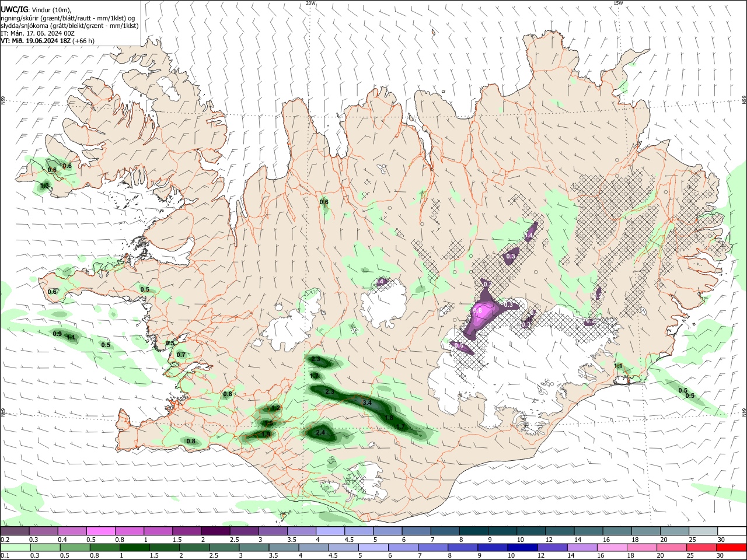The image size is (747, 560).
Task: Click the 1.3 rain value in Westfjords
Action: [x=45, y=186]
